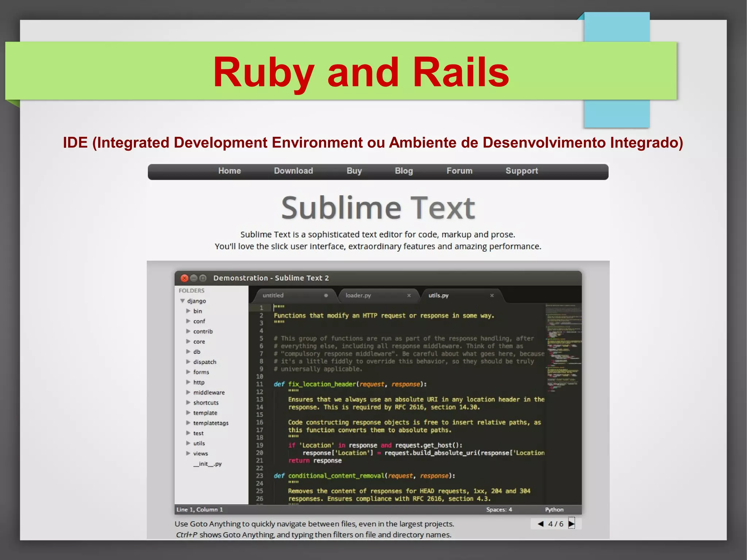Open the __init__.py file
The height and width of the screenshot is (560, 747).
tap(208, 464)
